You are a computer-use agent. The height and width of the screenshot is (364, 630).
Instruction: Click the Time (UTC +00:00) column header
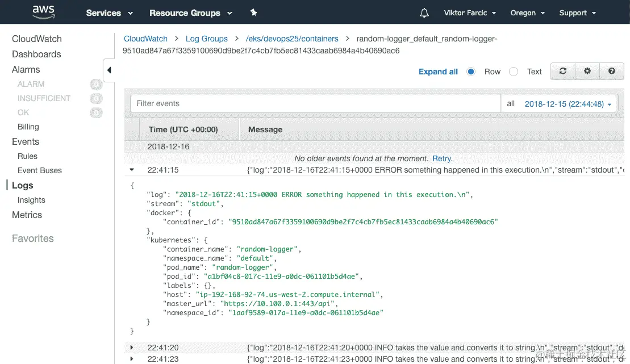[183, 129]
